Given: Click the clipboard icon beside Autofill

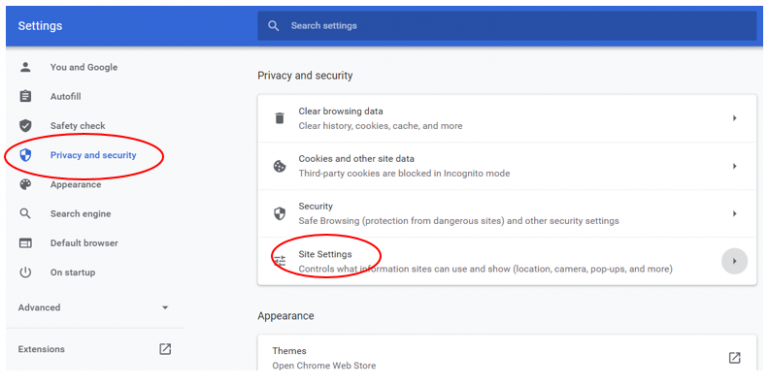Looking at the screenshot, I should 25,96.
